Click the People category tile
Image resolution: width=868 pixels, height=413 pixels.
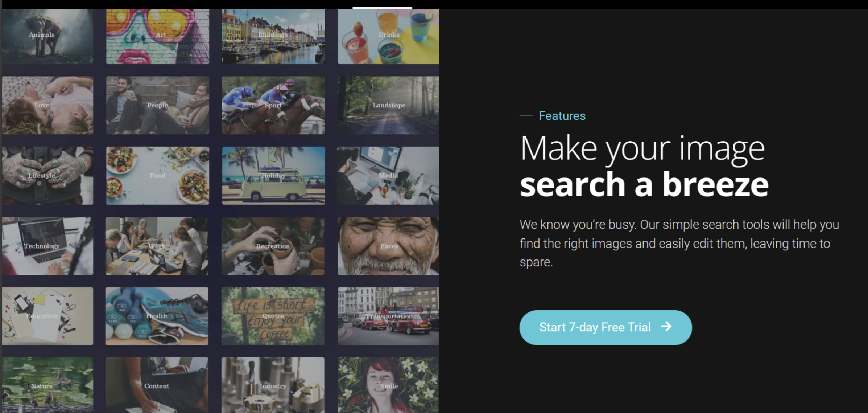click(157, 105)
